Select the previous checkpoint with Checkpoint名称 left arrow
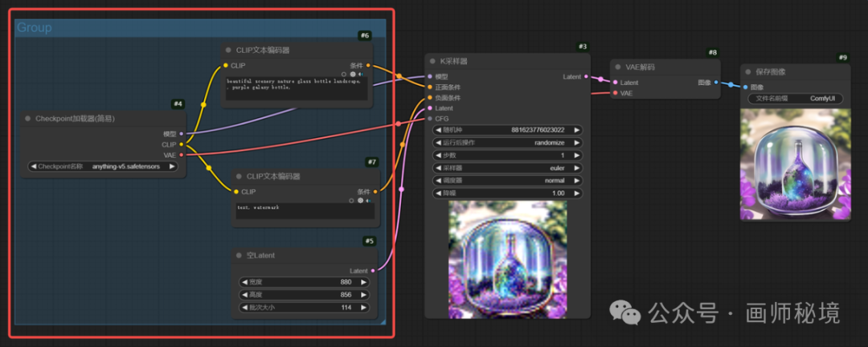The height and width of the screenshot is (347, 868). coord(33,166)
